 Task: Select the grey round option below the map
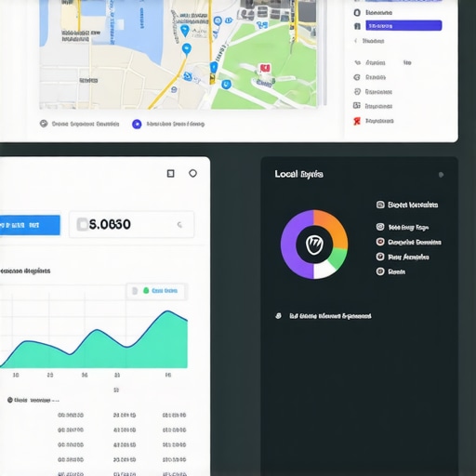click(44, 124)
